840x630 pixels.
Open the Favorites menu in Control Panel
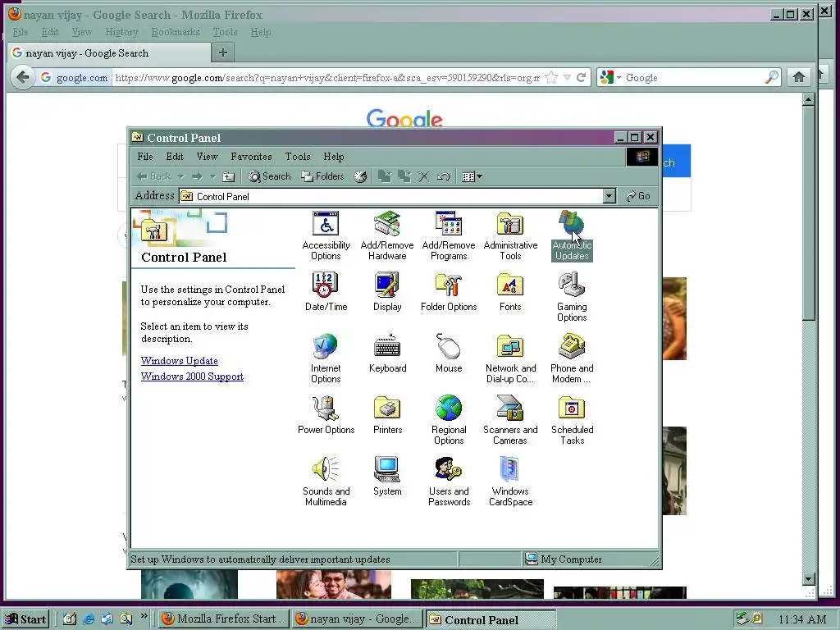[251, 157]
